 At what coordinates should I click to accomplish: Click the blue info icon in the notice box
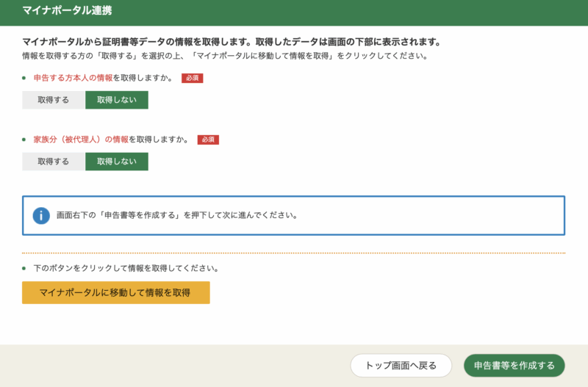41,215
